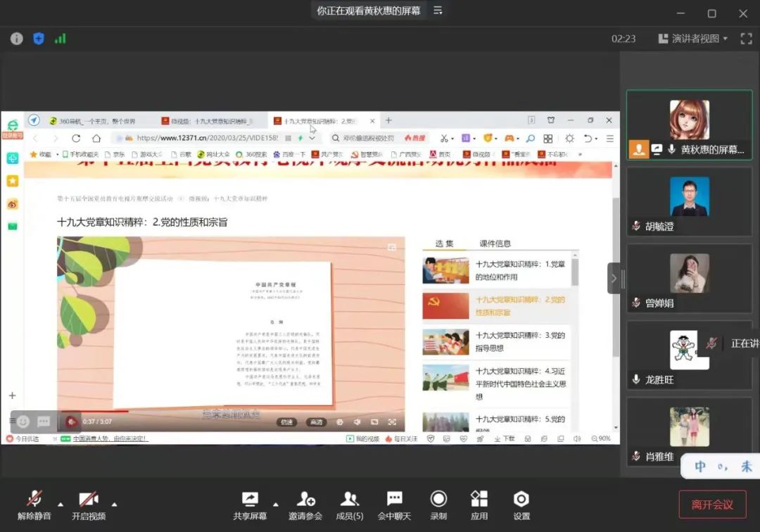Open the scissors screenshot tool
760x532 pixels.
[444, 139]
